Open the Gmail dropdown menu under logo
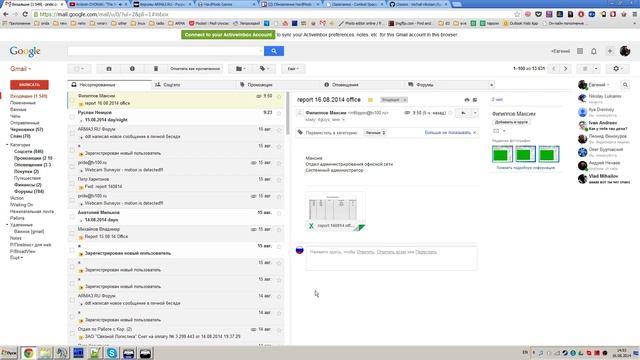Image resolution: width=640 pixels, height=360 pixels. click(20, 69)
